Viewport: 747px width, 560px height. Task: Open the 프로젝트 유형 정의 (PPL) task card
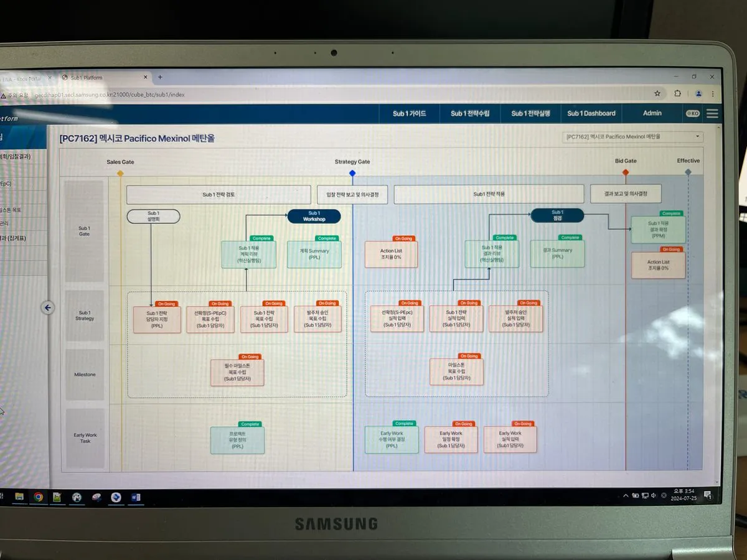tap(237, 441)
